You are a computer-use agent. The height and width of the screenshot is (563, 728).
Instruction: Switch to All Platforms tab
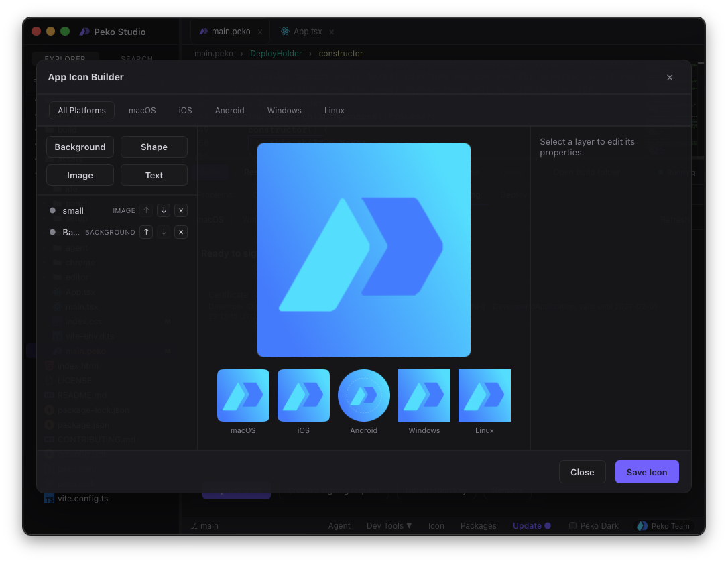click(x=82, y=111)
